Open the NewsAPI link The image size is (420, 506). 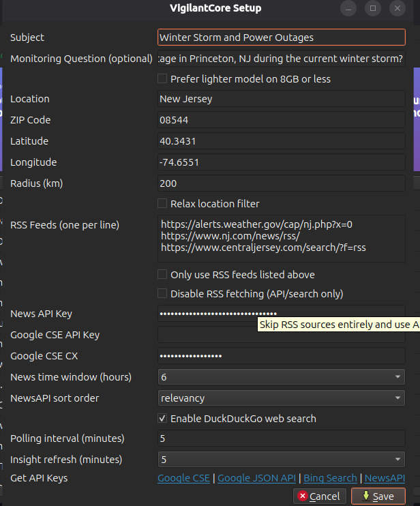(x=385, y=478)
